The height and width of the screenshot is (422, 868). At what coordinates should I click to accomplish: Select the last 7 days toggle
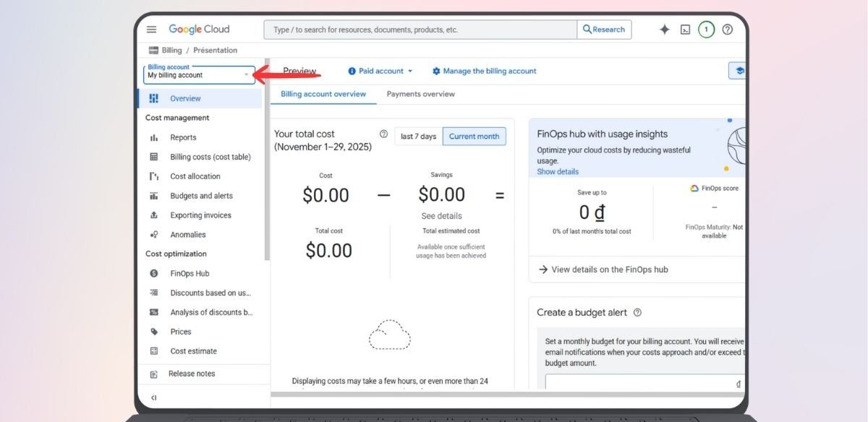(418, 137)
